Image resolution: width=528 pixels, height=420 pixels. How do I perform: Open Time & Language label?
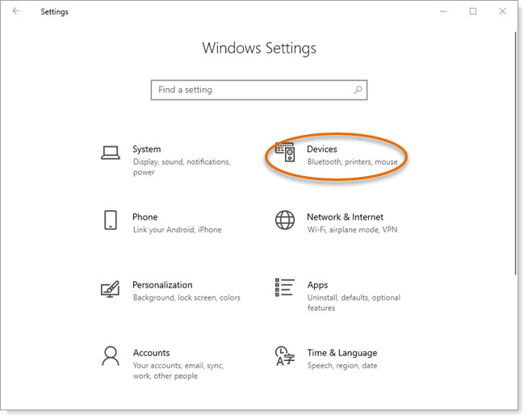[x=342, y=353]
